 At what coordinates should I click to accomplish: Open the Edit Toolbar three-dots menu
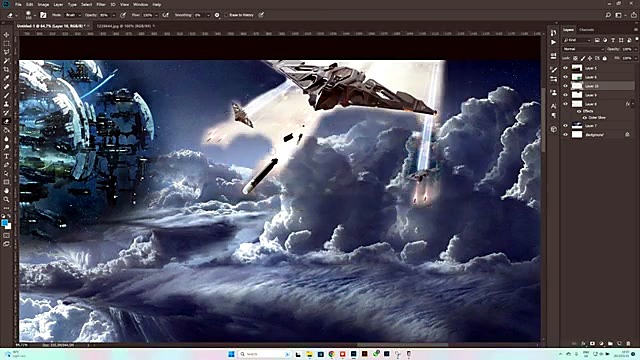click(7, 208)
